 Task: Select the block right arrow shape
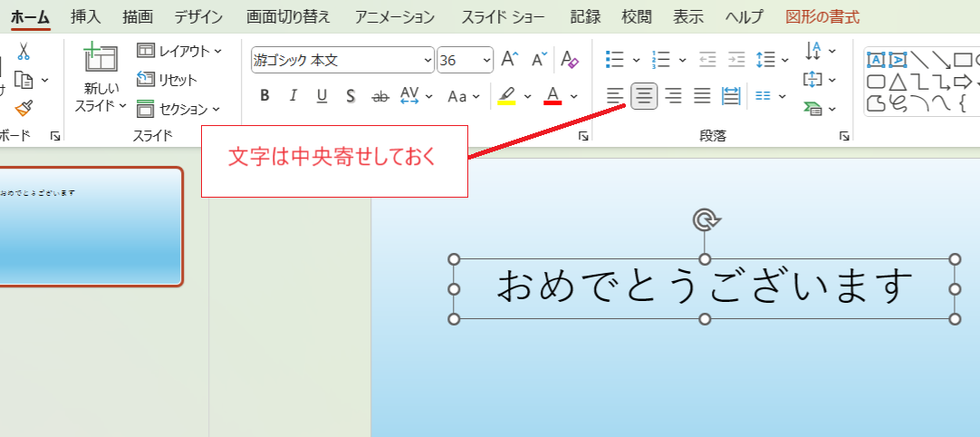coord(963,82)
